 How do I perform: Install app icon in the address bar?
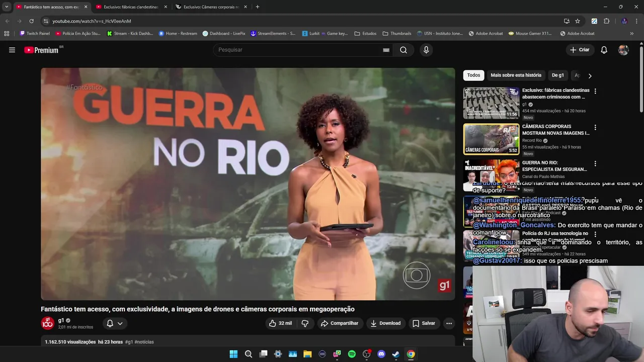(567, 21)
